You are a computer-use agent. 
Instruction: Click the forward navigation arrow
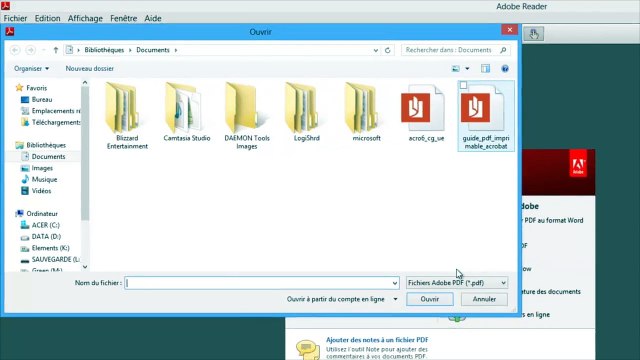(31, 50)
